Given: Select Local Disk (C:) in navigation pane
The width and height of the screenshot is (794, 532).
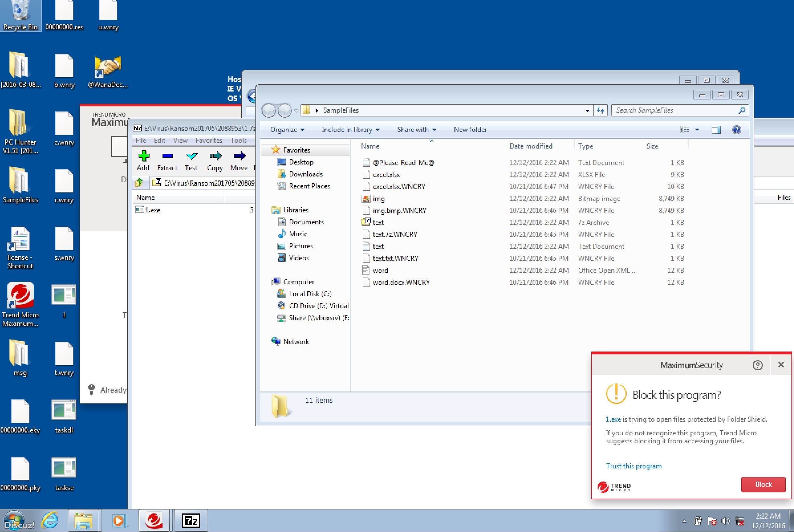Looking at the screenshot, I should coord(310,294).
